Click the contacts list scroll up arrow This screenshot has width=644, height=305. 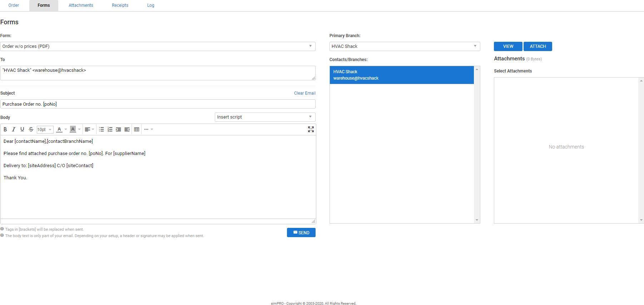(477, 69)
